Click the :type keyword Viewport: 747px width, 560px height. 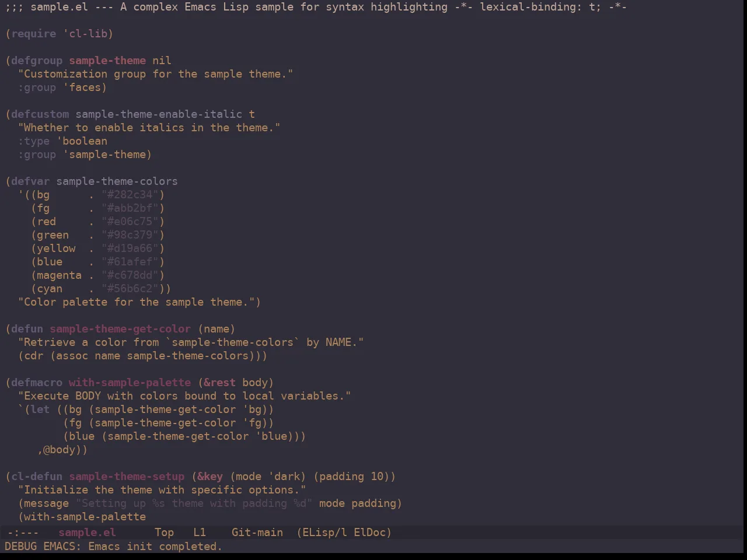(x=34, y=141)
